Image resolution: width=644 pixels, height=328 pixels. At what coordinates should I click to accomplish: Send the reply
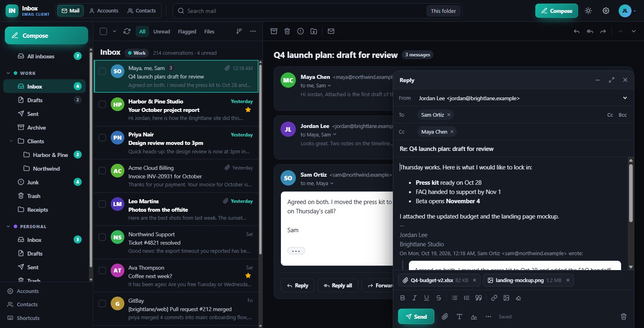click(x=416, y=316)
